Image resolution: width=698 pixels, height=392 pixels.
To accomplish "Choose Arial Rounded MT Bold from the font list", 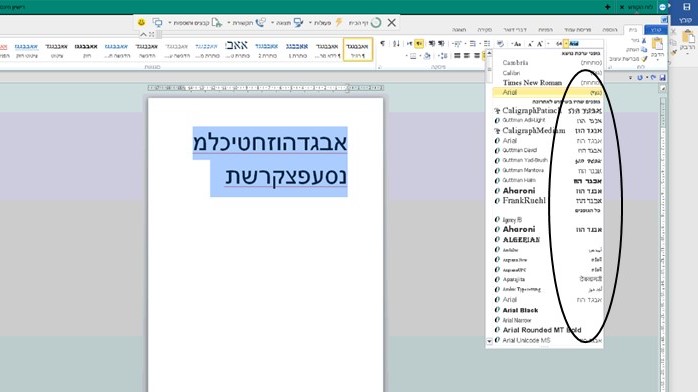I will tap(548, 330).
